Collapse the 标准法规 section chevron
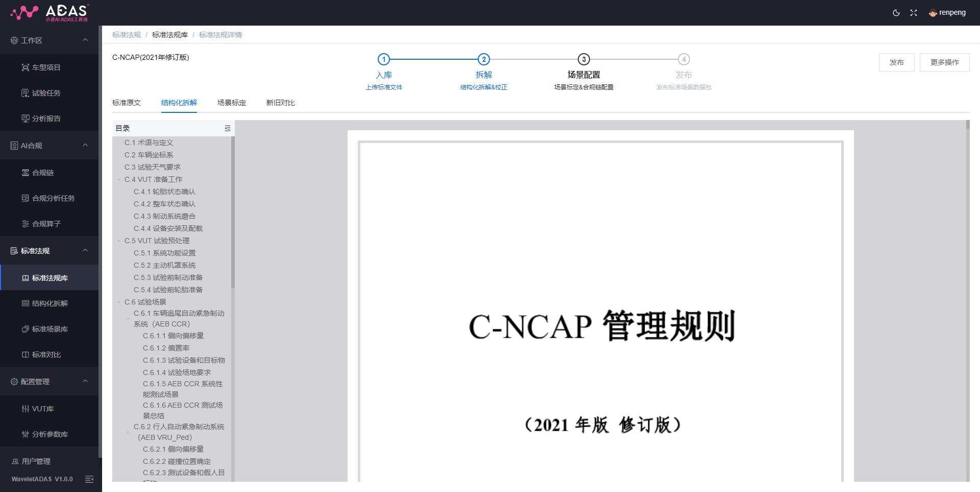 [85, 250]
